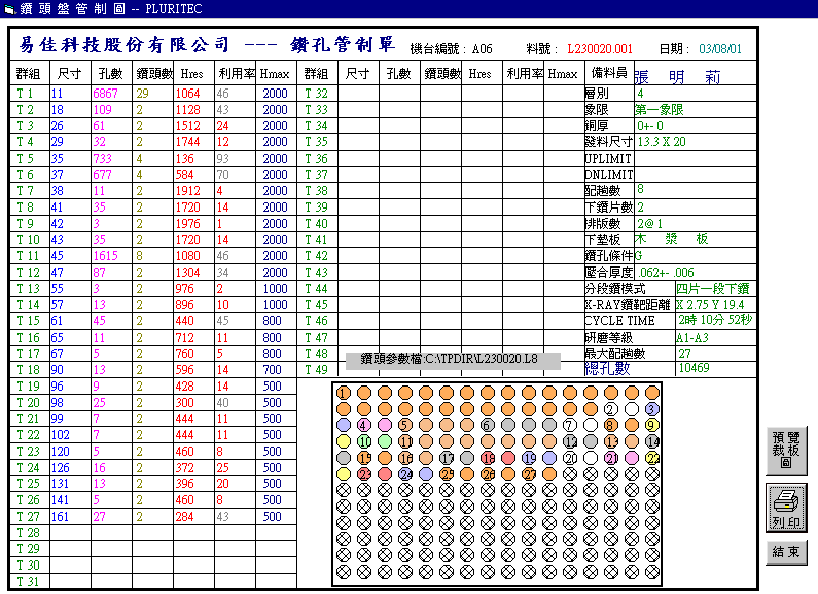This screenshot has height=594, width=818.
Task: Select the pink slot numbered 21
Action: tap(611, 458)
